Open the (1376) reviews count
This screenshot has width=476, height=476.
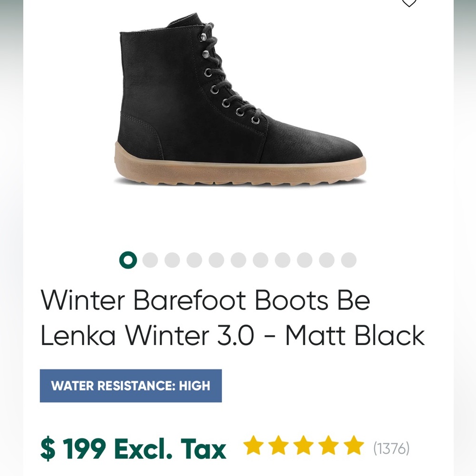tap(391, 448)
